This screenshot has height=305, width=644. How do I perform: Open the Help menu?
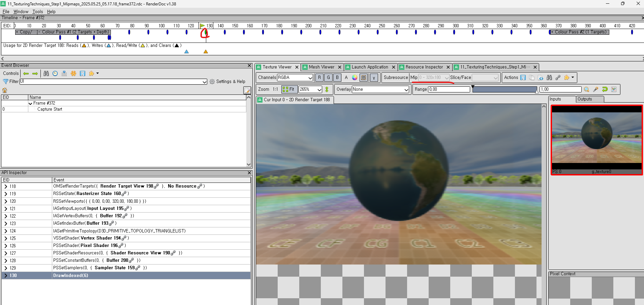(x=51, y=11)
